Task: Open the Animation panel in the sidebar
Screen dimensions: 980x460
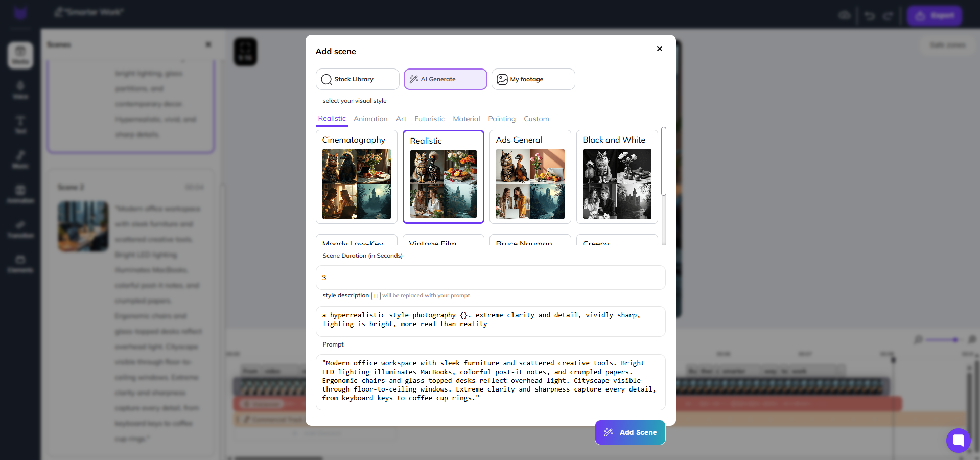Action: point(20,194)
